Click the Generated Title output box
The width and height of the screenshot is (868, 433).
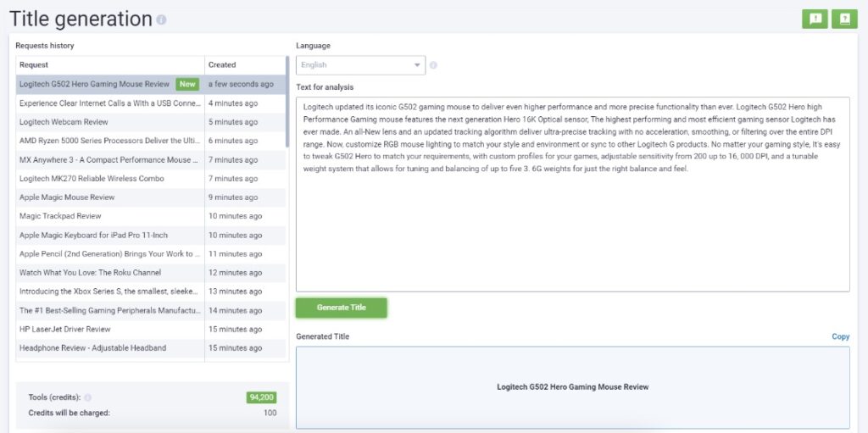click(572, 387)
